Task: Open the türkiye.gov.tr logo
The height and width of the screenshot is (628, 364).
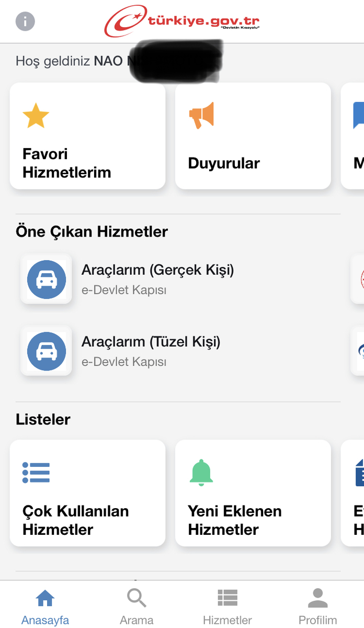Action: (182, 21)
